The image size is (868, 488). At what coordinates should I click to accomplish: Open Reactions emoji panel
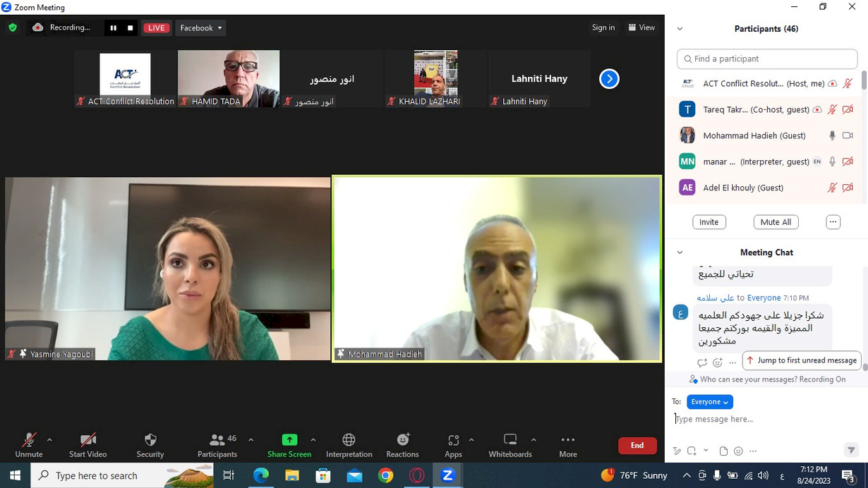(x=402, y=444)
